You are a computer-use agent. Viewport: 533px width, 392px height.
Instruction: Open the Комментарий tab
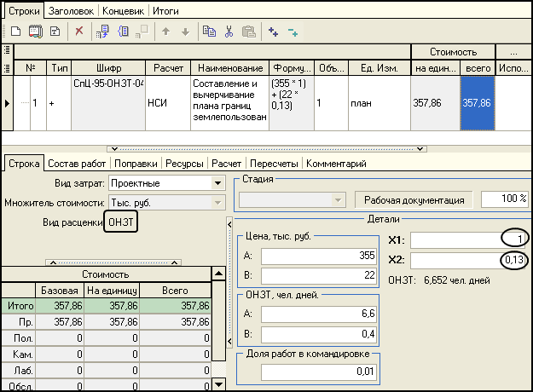(336, 164)
